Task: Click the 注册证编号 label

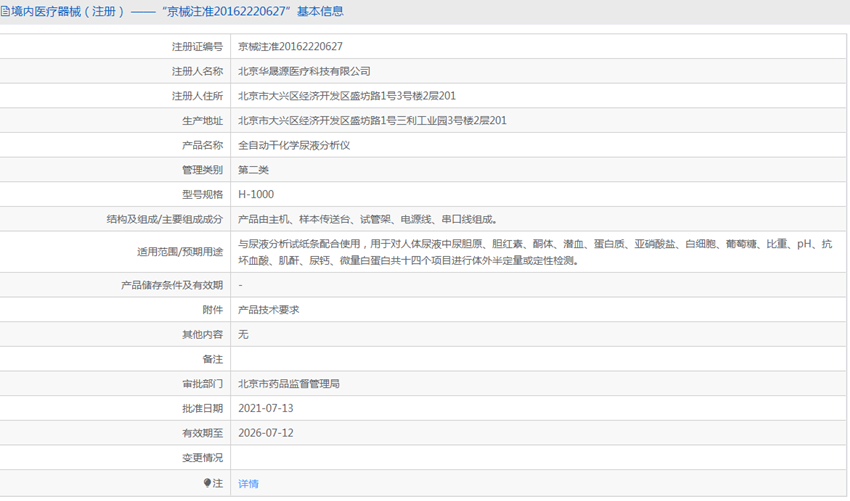Action: pyautogui.click(x=197, y=47)
